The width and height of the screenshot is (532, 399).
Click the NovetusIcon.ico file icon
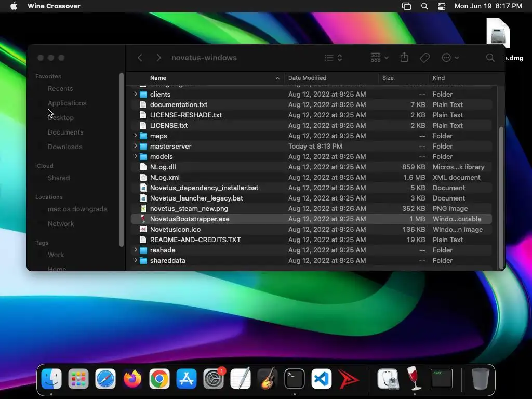143,229
